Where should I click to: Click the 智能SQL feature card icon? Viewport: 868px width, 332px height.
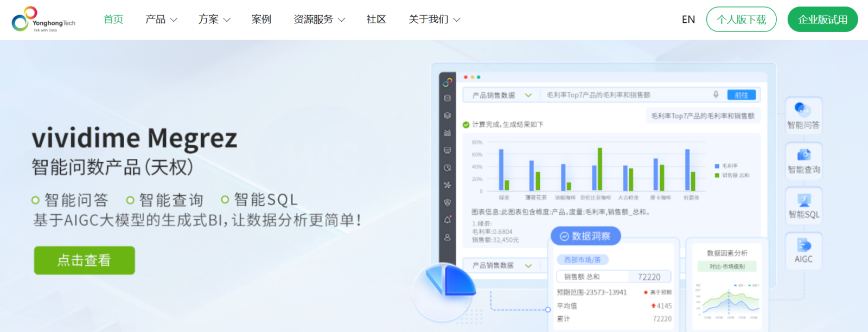[804, 200]
